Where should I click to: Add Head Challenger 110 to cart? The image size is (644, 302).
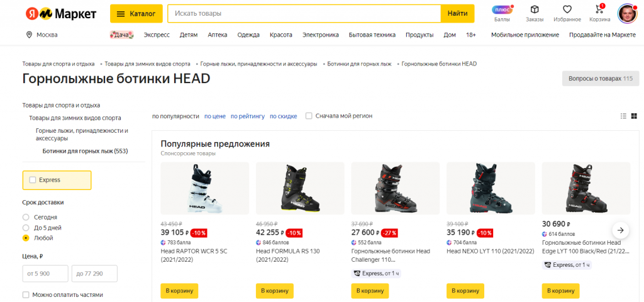pos(370,291)
